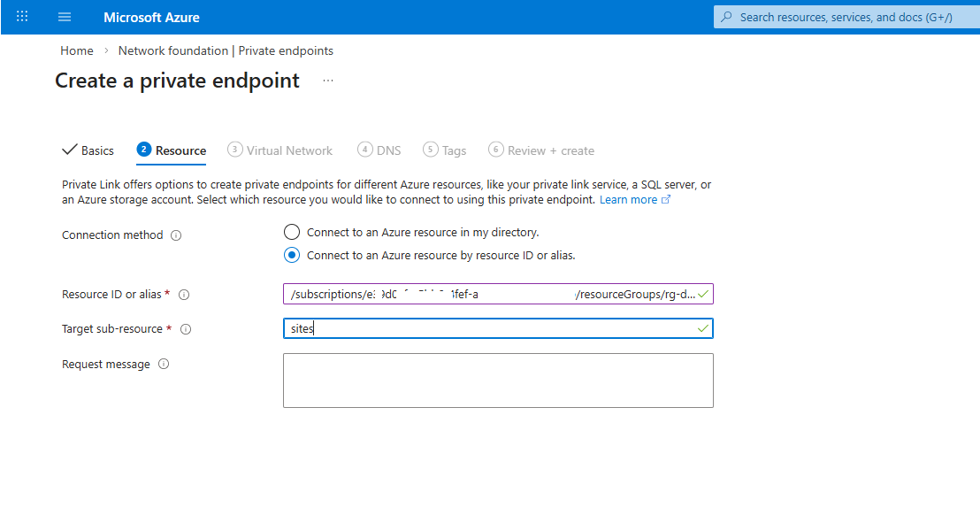Click the Target sub-resource info icon
This screenshot has height=523, width=980.
coord(186,328)
